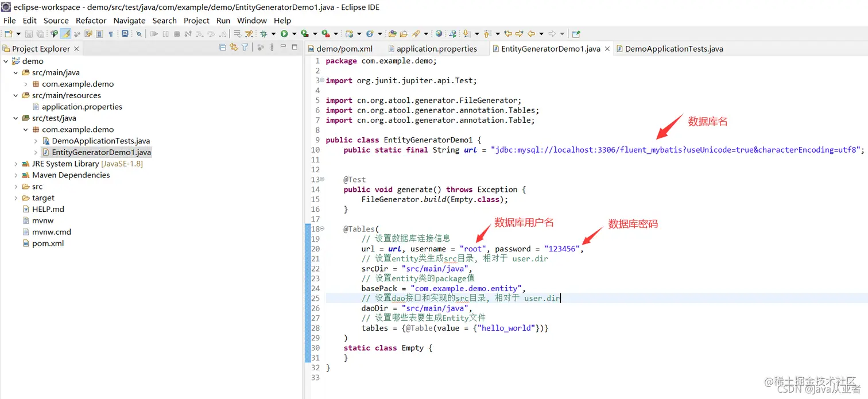Open the Project Explorer View Menu dots
The height and width of the screenshot is (399, 868).
(272, 48)
